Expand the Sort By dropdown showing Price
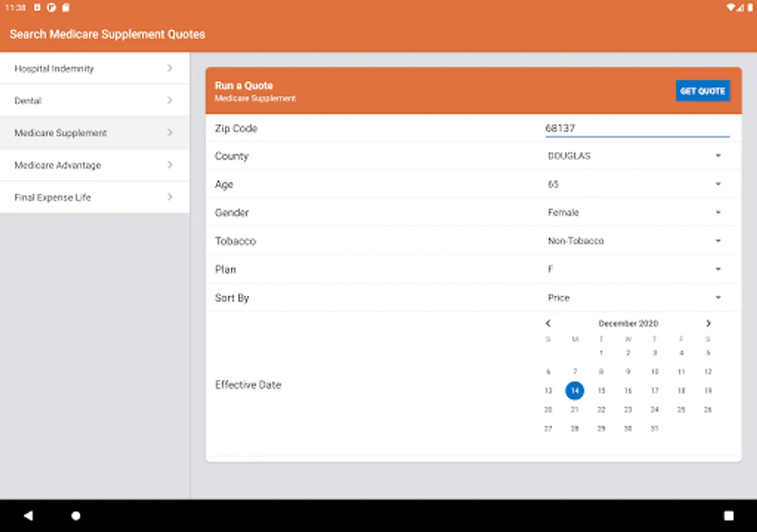Screen dimensions: 757x532 pos(638,298)
